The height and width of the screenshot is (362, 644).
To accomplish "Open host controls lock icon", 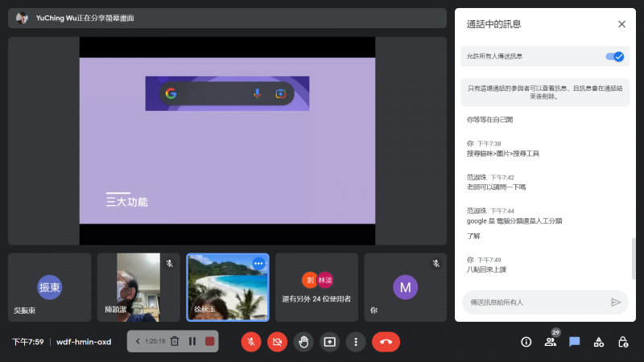I will point(623,341).
